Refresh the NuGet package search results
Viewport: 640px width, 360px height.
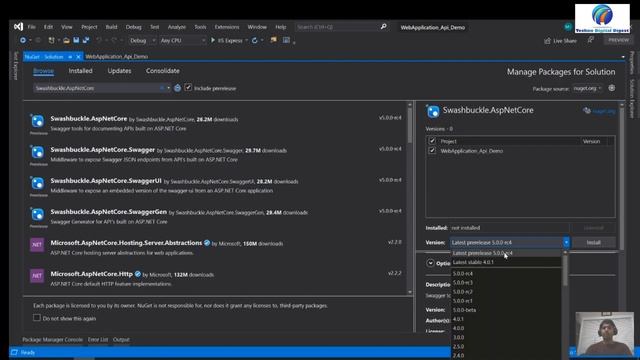pyautogui.click(x=178, y=88)
